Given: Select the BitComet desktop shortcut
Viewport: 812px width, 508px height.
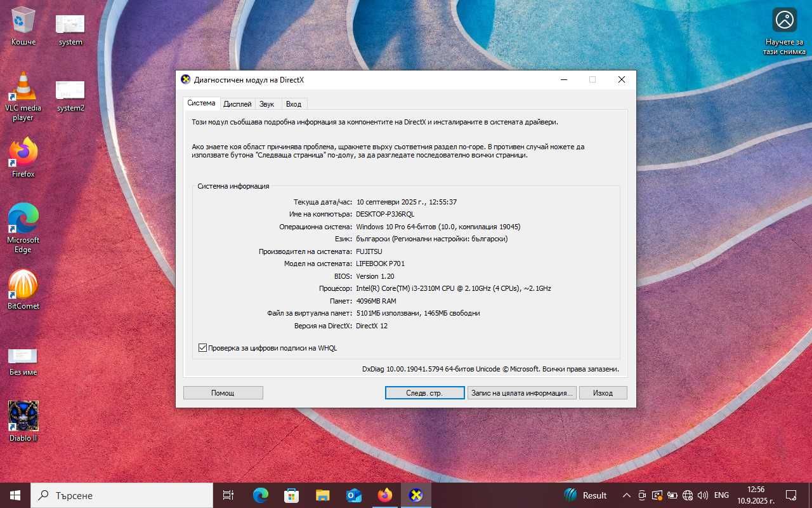Looking at the screenshot, I should click(23, 290).
